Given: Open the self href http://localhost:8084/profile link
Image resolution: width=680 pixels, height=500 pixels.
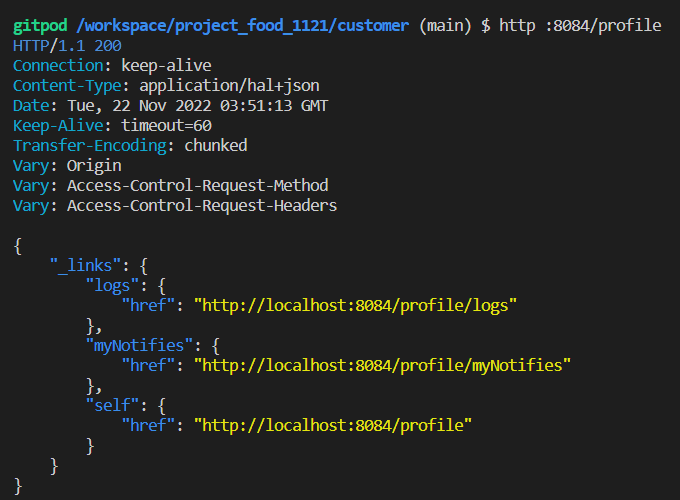Looking at the screenshot, I should tap(333, 425).
